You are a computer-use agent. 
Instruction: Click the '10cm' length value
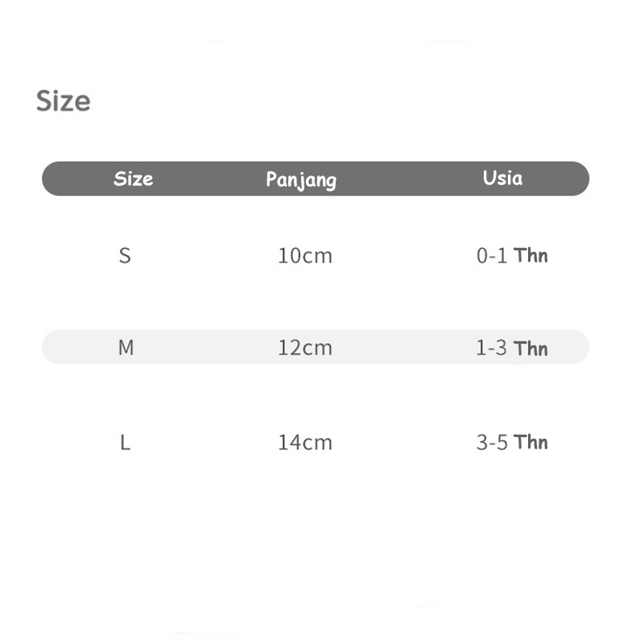pyautogui.click(x=304, y=256)
